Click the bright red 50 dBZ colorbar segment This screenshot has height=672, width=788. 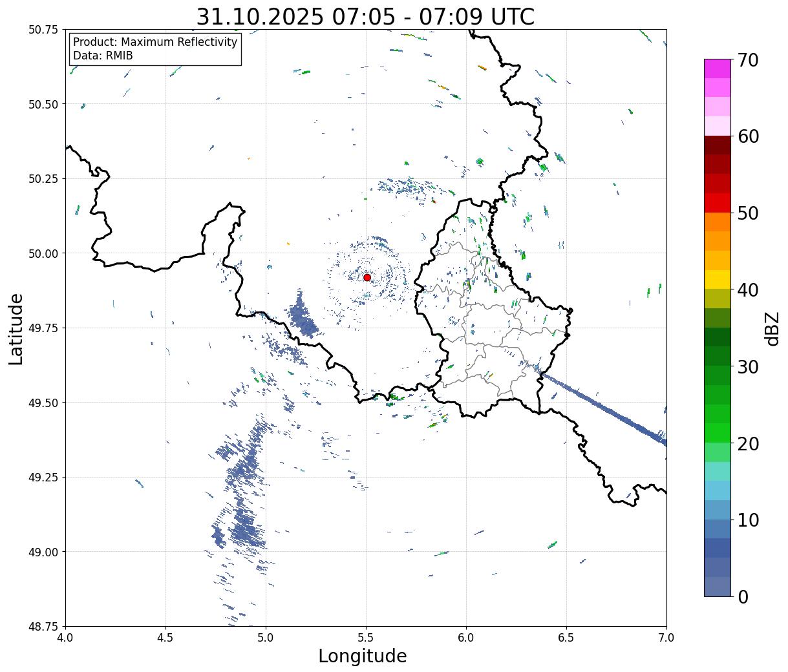pos(717,203)
